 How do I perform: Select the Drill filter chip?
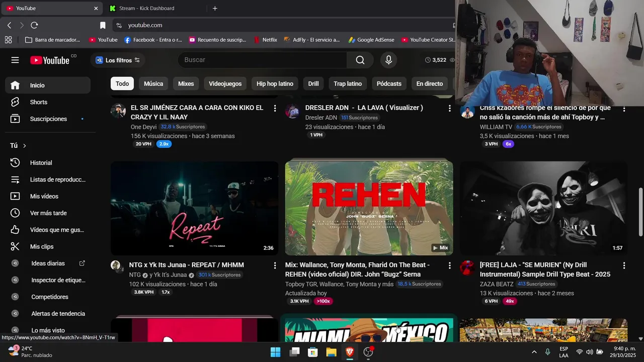click(313, 83)
